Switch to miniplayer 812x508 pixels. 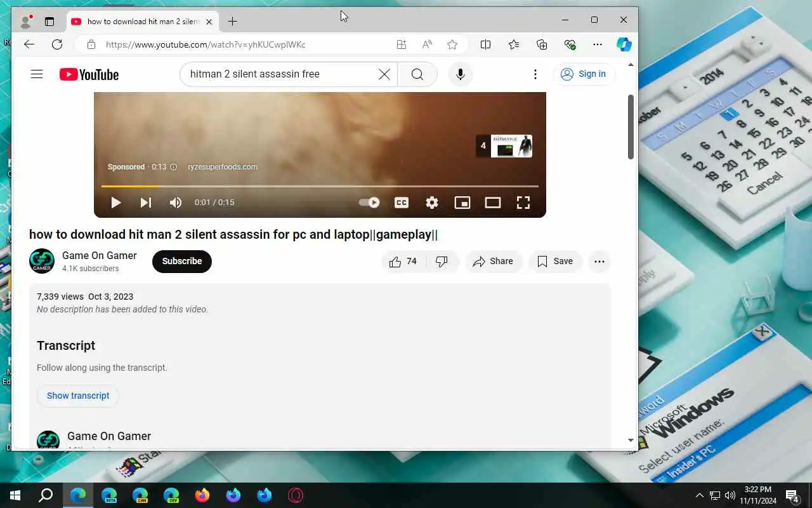point(462,203)
